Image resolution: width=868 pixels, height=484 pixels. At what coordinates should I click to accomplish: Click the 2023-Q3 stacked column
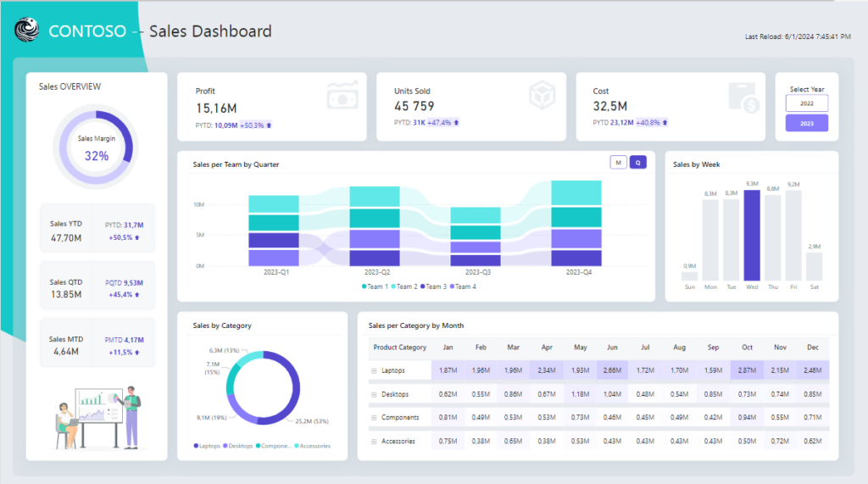click(476, 237)
